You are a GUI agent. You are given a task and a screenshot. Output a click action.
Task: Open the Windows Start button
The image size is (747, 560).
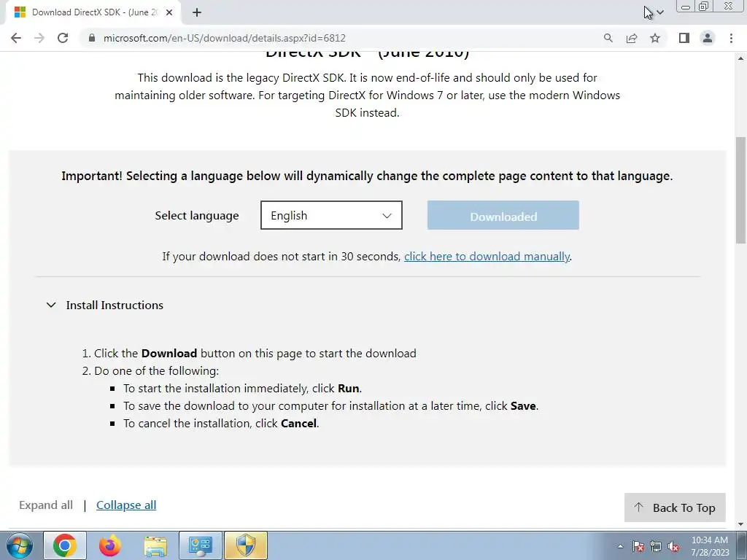tap(20, 545)
